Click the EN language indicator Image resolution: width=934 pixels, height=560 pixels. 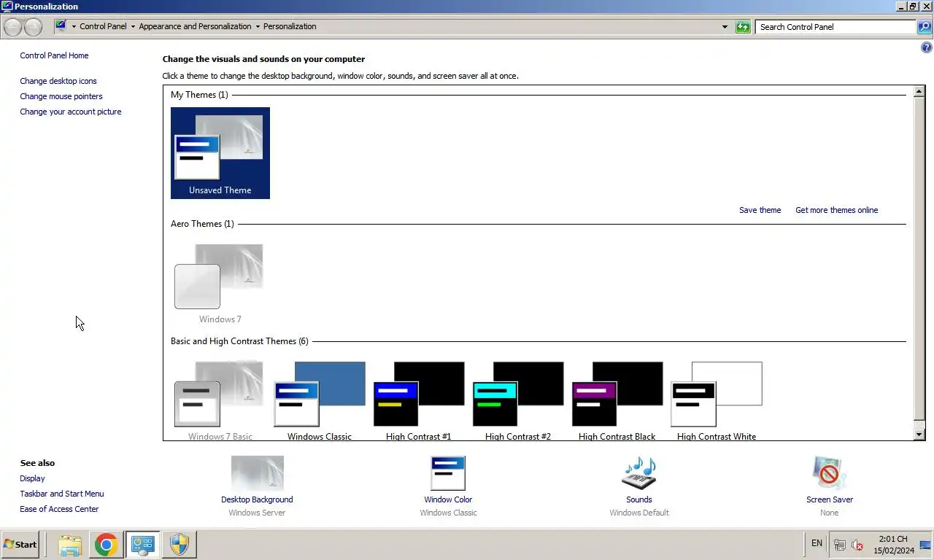pyautogui.click(x=817, y=543)
